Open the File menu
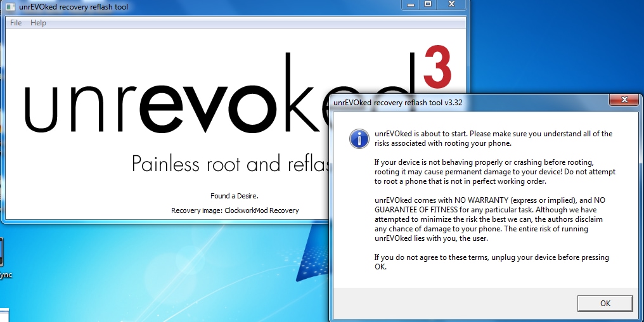The height and width of the screenshot is (322, 644). (16, 23)
